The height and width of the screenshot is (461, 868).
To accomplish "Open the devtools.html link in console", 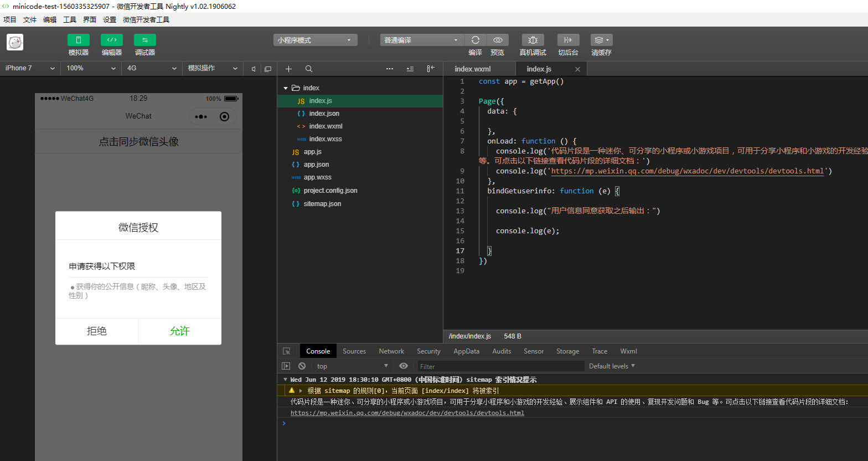I will click(x=407, y=413).
